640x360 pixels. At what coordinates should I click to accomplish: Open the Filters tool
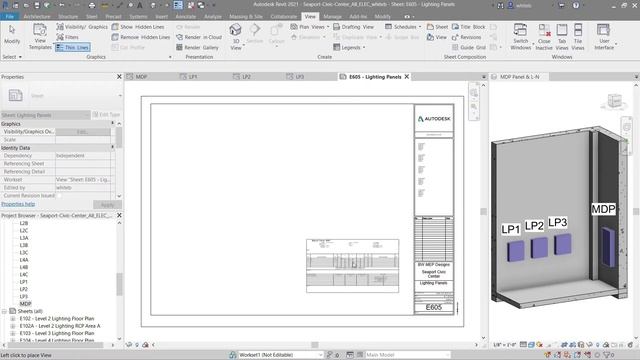click(x=67, y=37)
